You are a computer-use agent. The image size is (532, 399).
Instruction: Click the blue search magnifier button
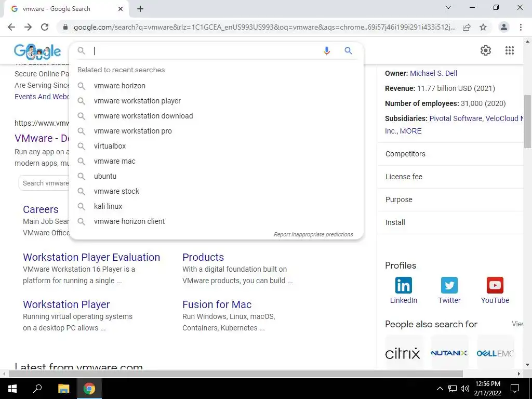pyautogui.click(x=348, y=51)
